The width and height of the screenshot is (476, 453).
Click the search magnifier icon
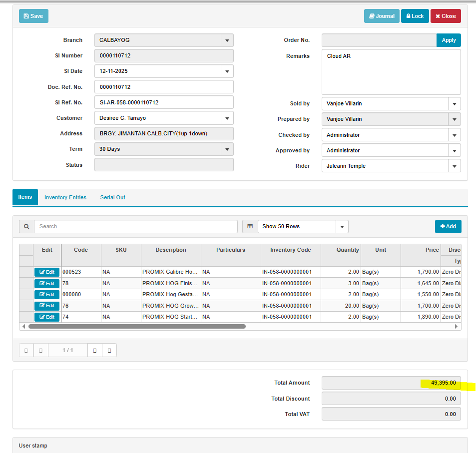(x=26, y=226)
